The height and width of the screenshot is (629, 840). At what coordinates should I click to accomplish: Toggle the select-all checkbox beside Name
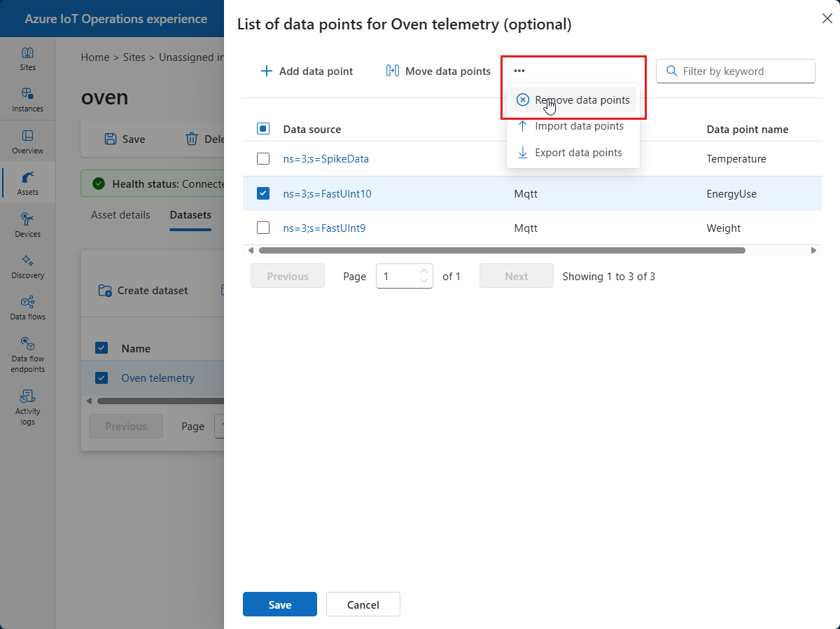click(101, 348)
